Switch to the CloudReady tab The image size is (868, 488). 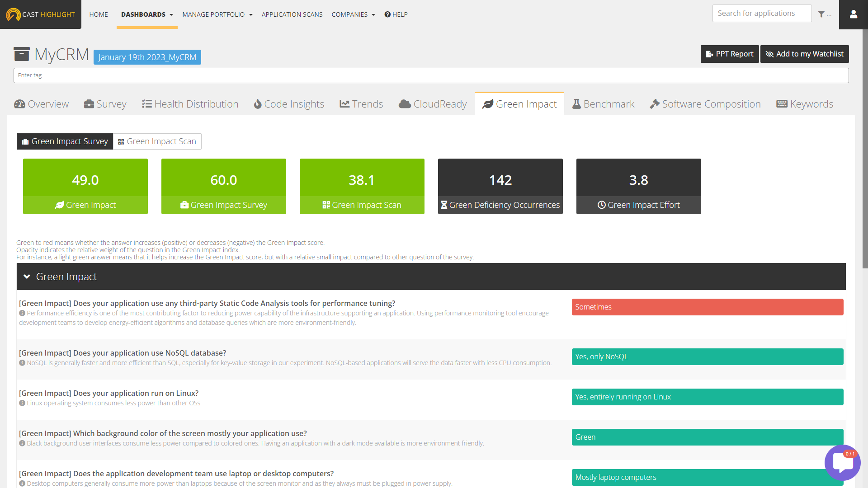(x=433, y=104)
